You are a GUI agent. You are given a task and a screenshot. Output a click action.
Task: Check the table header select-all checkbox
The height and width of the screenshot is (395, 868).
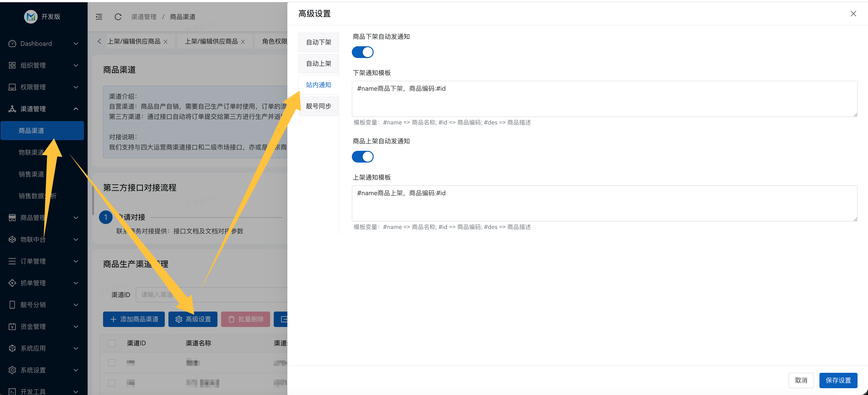(111, 343)
